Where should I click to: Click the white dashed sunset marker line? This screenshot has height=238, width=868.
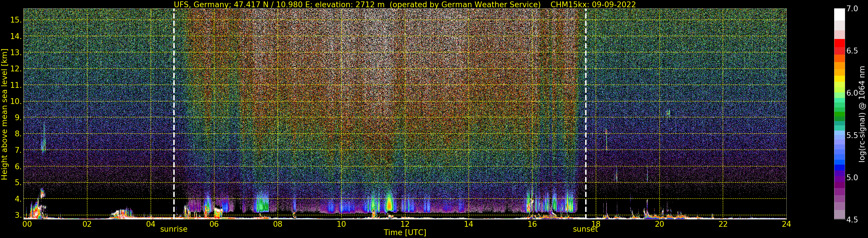coord(586,114)
